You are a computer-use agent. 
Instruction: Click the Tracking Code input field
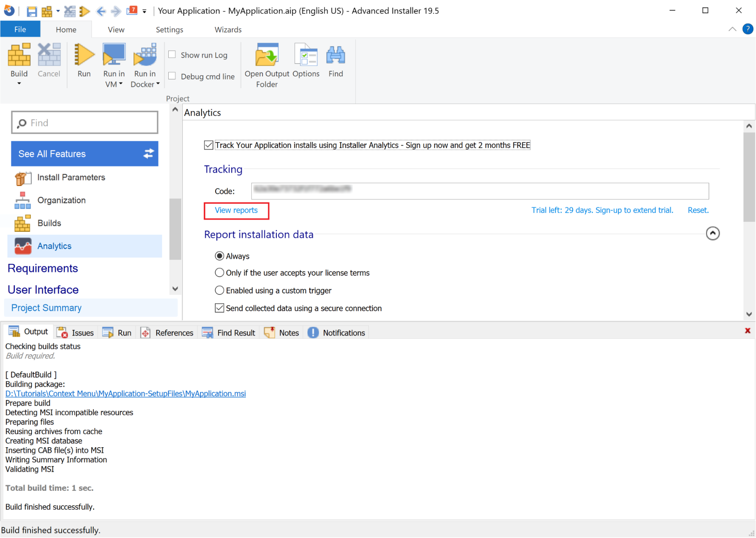(x=480, y=191)
